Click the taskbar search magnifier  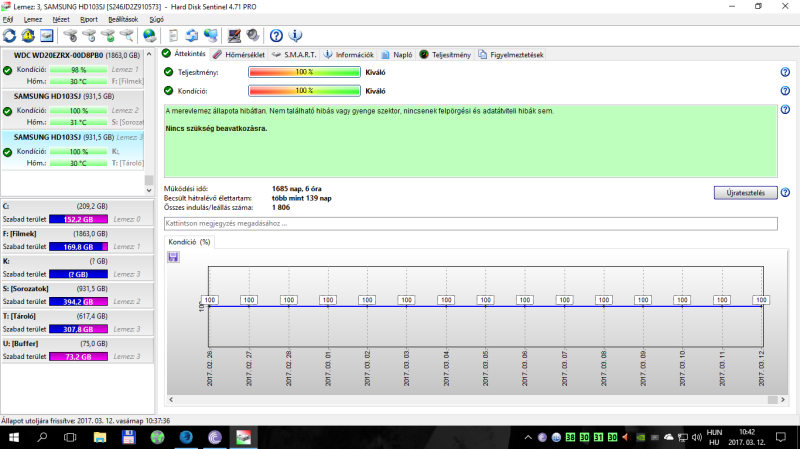[42, 437]
